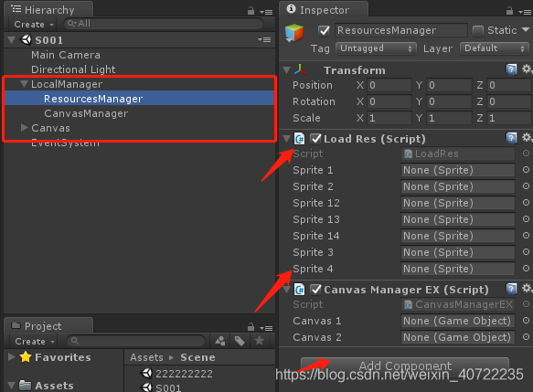Open Canvas Manager EX help reference
533x392 pixels.
511,289
